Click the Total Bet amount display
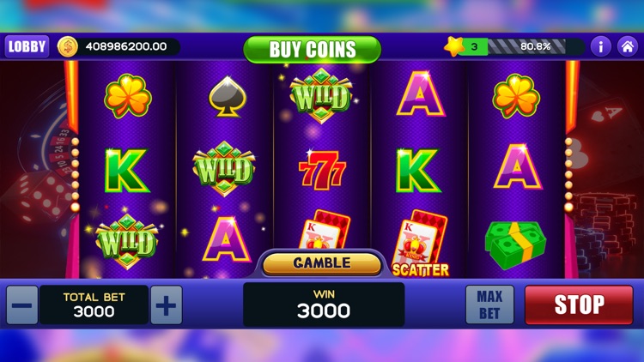Image resolution: width=644 pixels, height=362 pixels. tap(94, 305)
